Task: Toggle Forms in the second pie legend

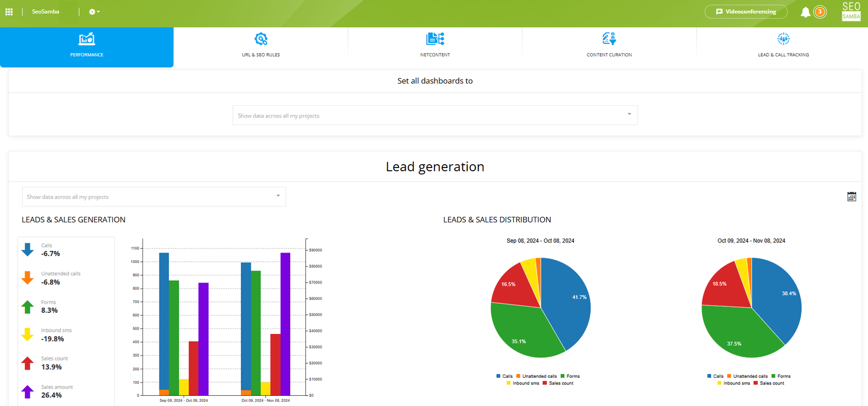Action: tap(781, 376)
